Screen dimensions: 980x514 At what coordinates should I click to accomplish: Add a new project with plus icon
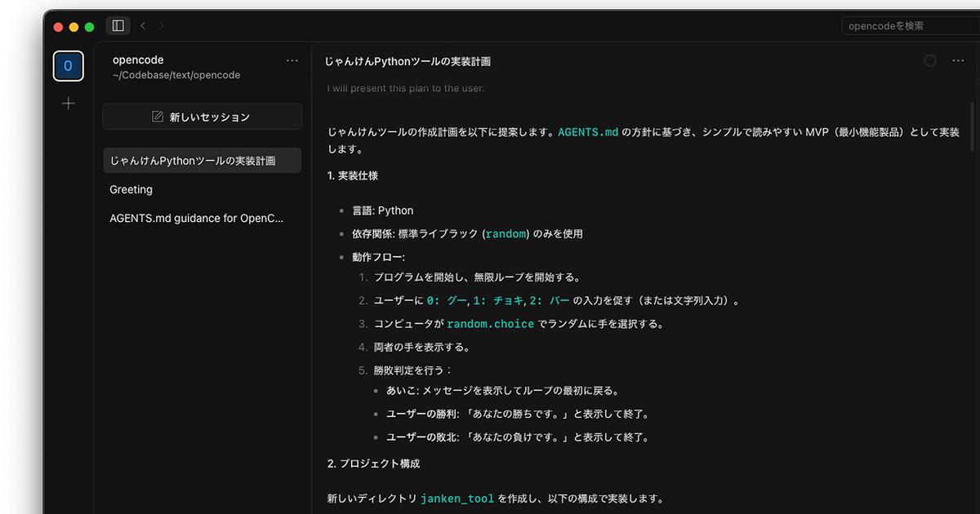point(69,104)
